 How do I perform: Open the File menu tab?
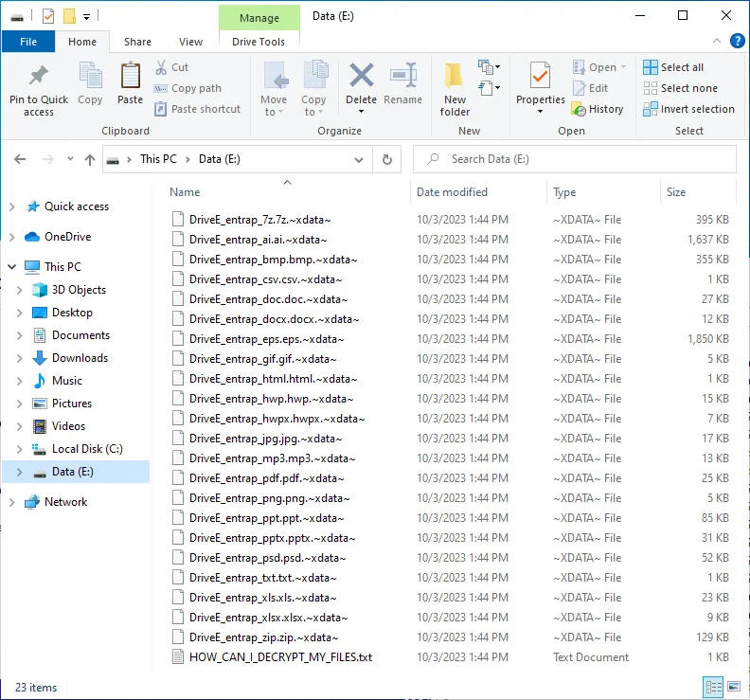(28, 42)
